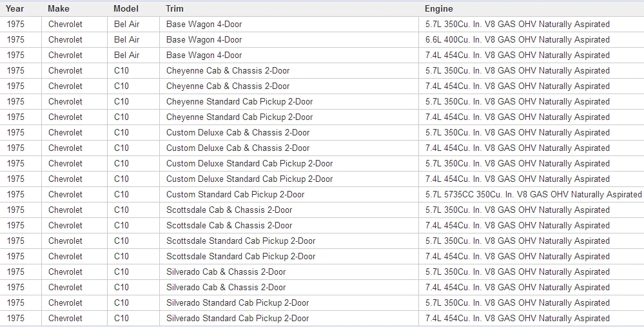Click Cheyenne Cab & Chassis trim in 5.7L row
The width and height of the screenshot is (644, 327).
(289, 71)
